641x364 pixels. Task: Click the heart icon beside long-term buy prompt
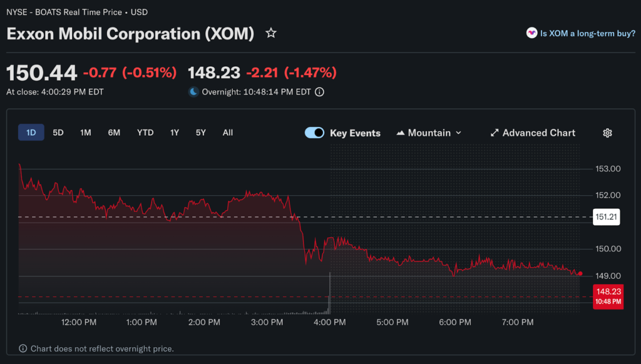[531, 33]
